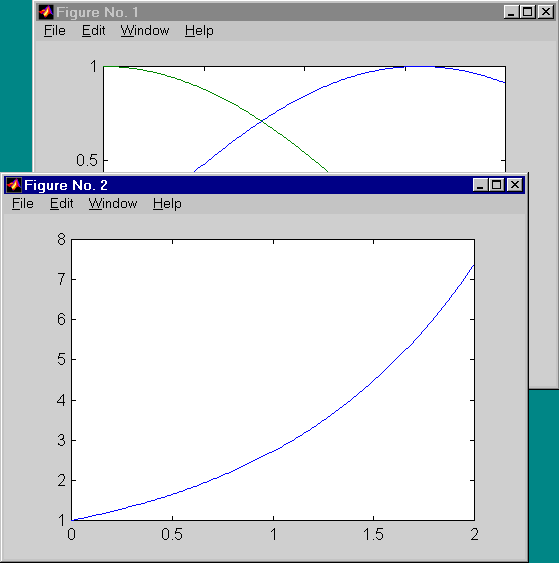Click y-axis label 2 in Figure 2
Image resolution: width=559 pixels, height=563 pixels.
[61, 480]
